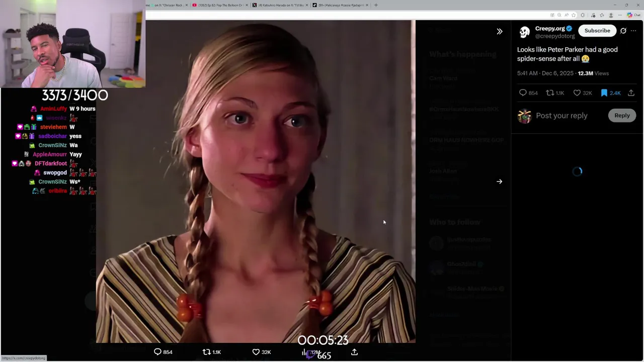Click the tweet timestamp 5:41 AM Dec 6, 2025
This screenshot has height=362, width=644.
coord(545,73)
